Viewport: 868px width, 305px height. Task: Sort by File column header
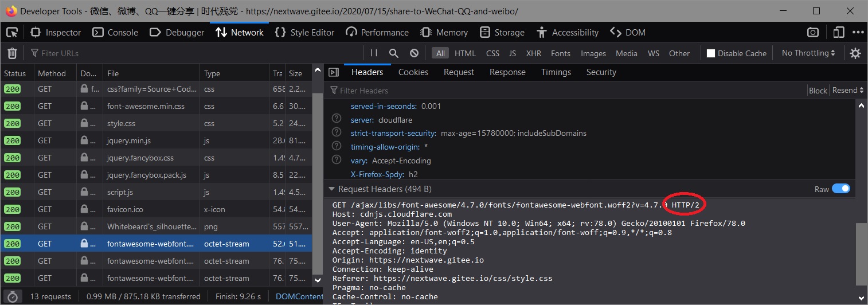[151, 73]
